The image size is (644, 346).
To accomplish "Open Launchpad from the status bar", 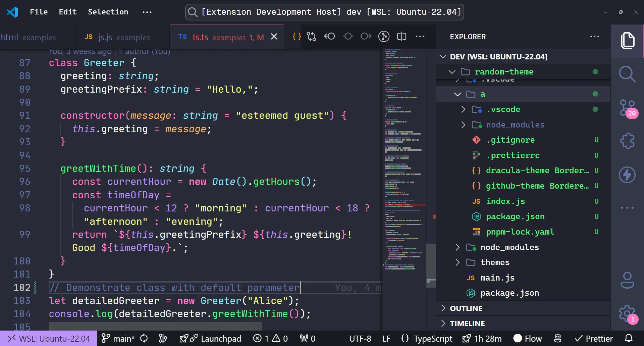I will [210, 338].
